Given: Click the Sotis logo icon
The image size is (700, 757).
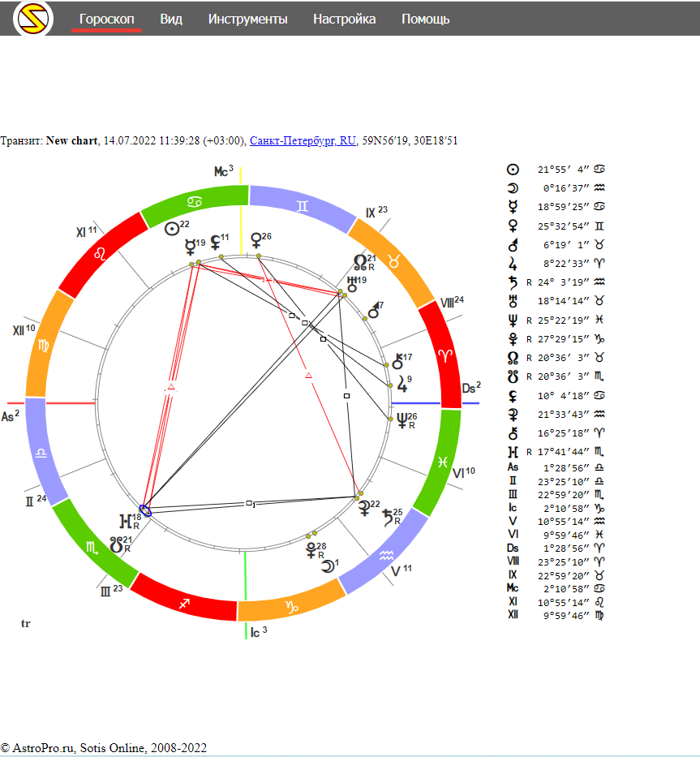Looking at the screenshot, I should pyautogui.click(x=33, y=19).
